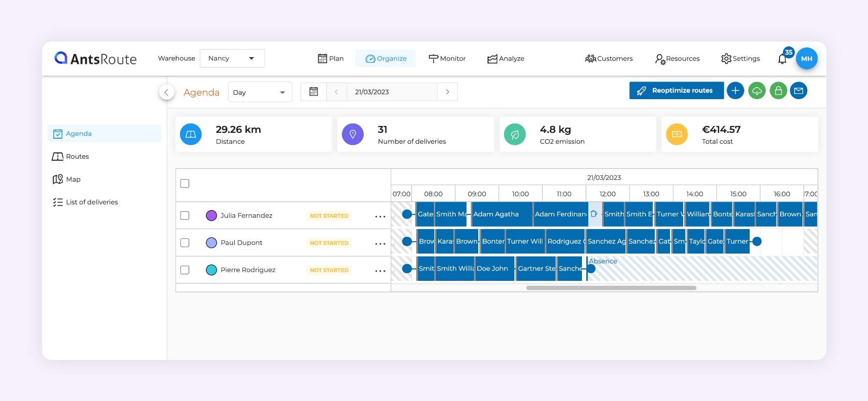This screenshot has width=868, height=401.
Task: Go to next day using right chevron
Action: coord(447,92)
